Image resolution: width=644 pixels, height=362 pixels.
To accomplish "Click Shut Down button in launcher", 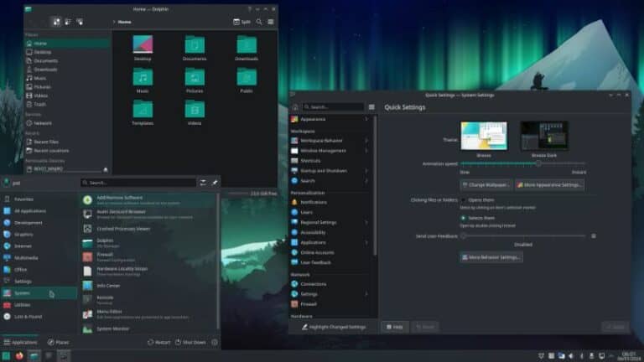I will point(190,342).
